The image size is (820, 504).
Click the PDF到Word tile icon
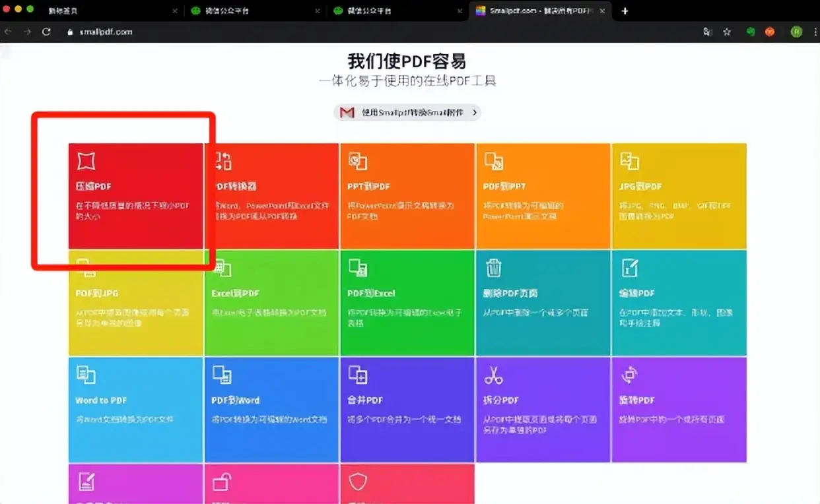pos(222,375)
